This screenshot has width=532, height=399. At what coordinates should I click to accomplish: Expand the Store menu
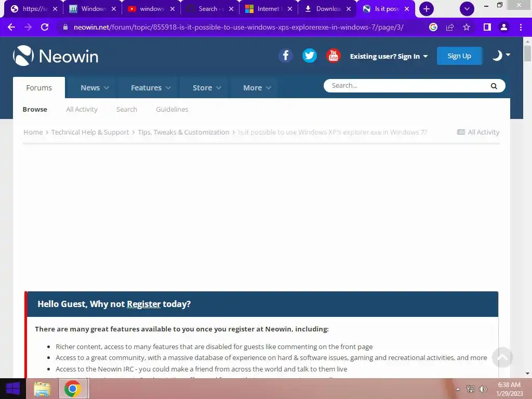[x=207, y=87]
